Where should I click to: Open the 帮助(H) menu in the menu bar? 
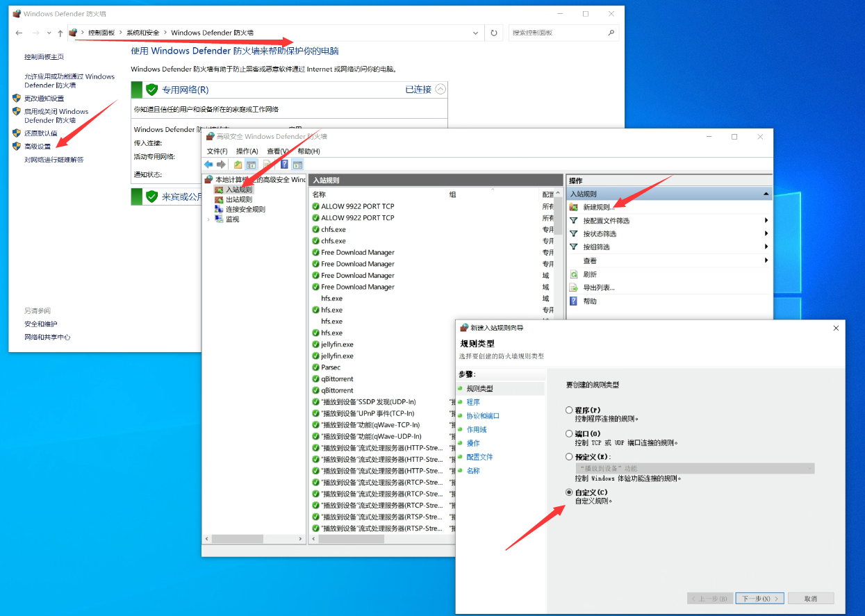pyautogui.click(x=308, y=151)
